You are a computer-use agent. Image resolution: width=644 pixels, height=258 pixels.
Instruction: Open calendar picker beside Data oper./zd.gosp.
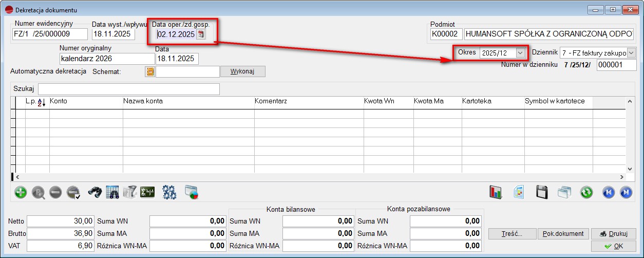[201, 34]
